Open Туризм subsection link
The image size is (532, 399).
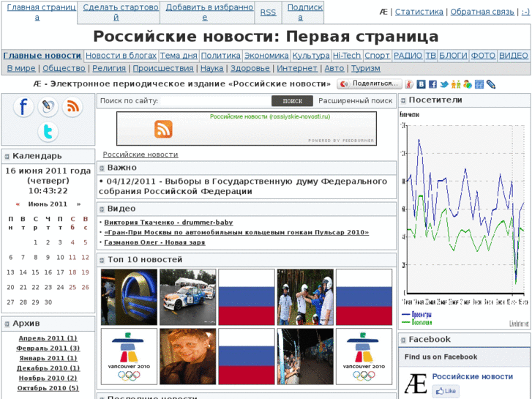pyautogui.click(x=365, y=68)
